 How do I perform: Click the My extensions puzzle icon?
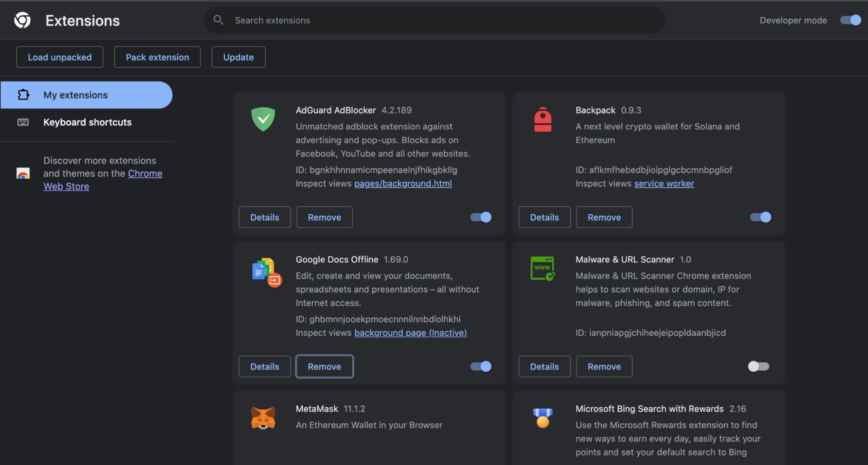[x=23, y=95]
